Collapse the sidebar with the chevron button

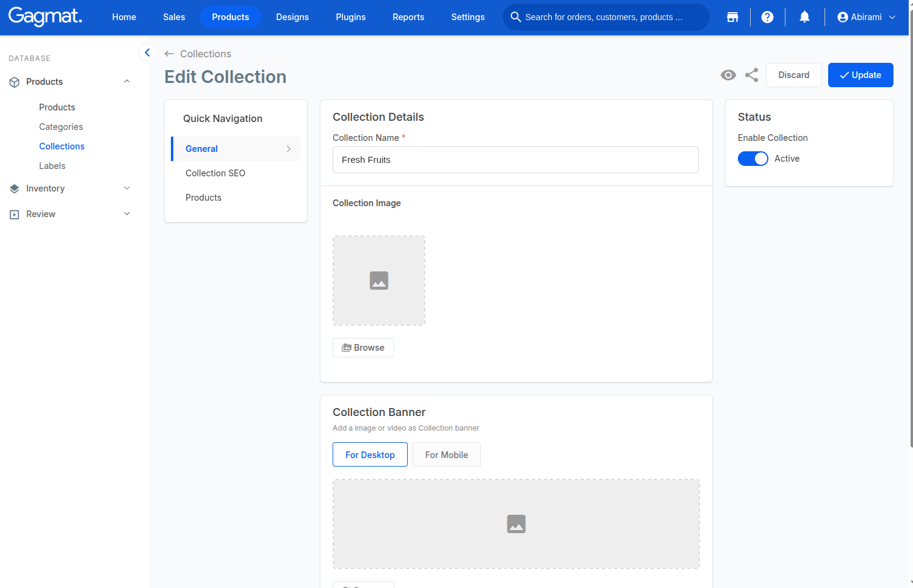coord(147,52)
